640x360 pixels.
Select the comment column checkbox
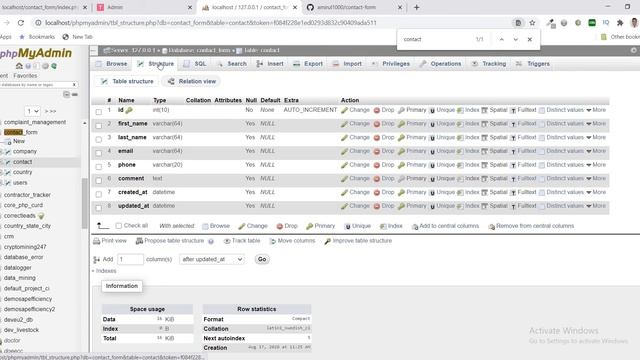click(x=98, y=180)
